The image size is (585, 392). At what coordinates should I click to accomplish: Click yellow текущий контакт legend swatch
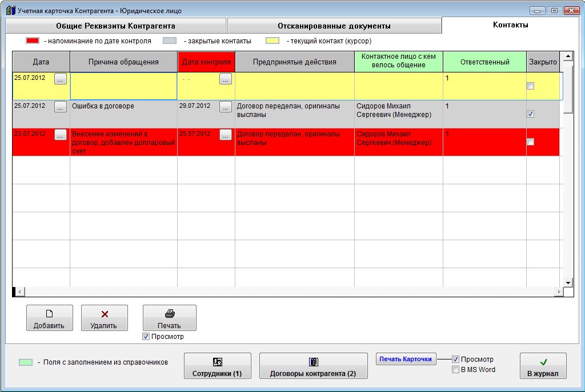click(x=273, y=41)
